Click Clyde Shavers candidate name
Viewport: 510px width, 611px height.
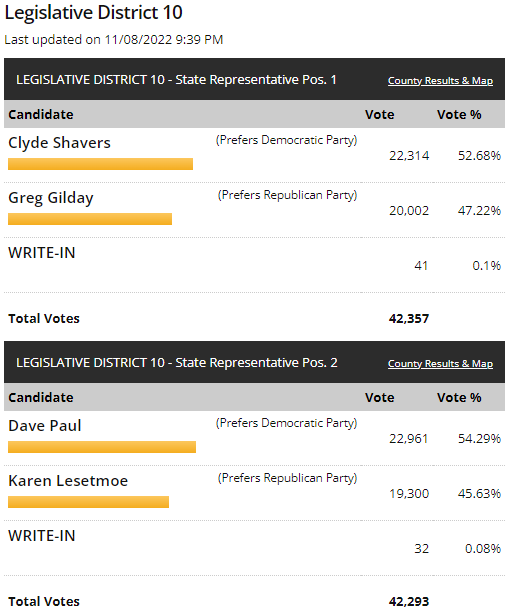[59, 143]
